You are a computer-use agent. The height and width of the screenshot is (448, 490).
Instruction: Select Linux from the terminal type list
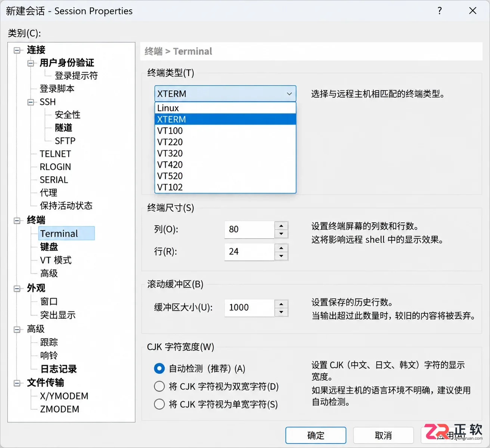click(x=225, y=108)
